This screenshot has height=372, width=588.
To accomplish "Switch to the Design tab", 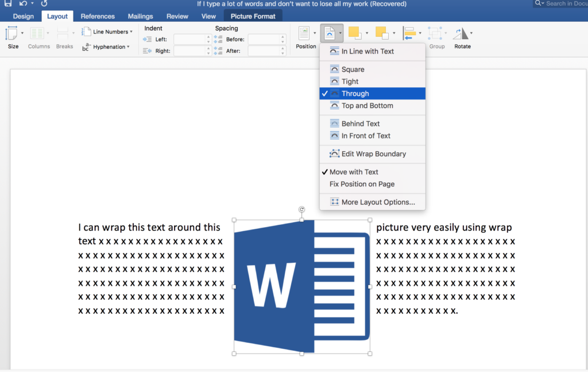I will 23,16.
